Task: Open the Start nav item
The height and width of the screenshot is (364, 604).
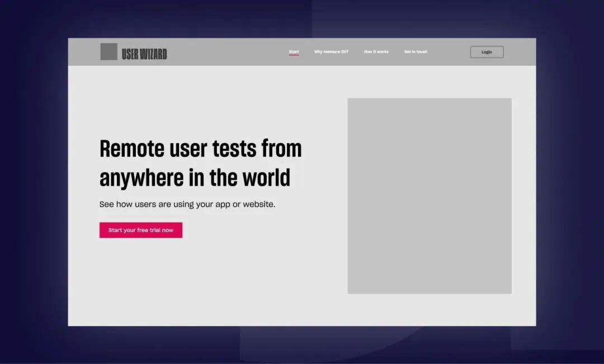Action: (x=294, y=51)
